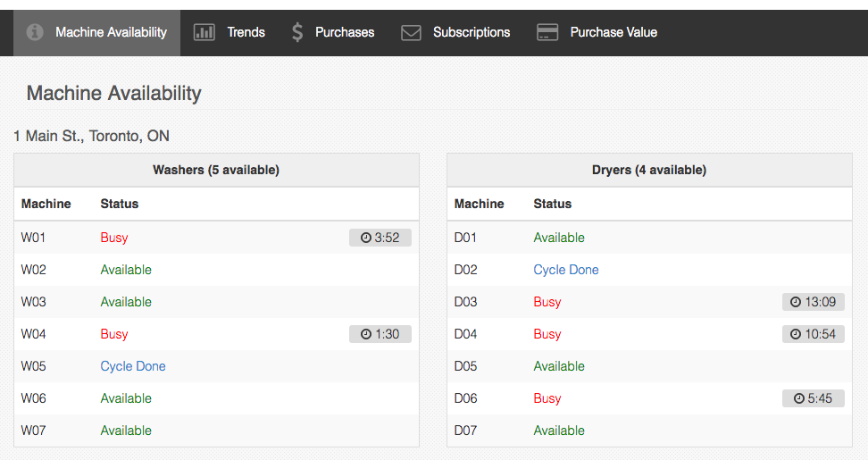Image resolution: width=868 pixels, height=460 pixels.
Task: Click the 10:54 timer badge for D04
Action: coord(813,334)
